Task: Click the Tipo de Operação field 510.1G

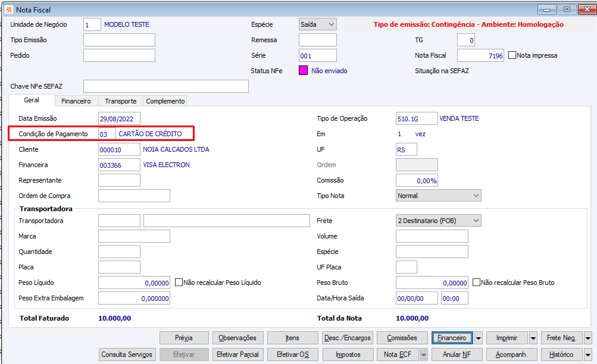Action: 417,118
